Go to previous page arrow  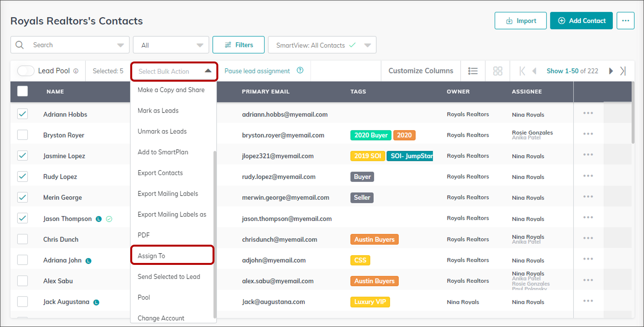[x=534, y=71]
